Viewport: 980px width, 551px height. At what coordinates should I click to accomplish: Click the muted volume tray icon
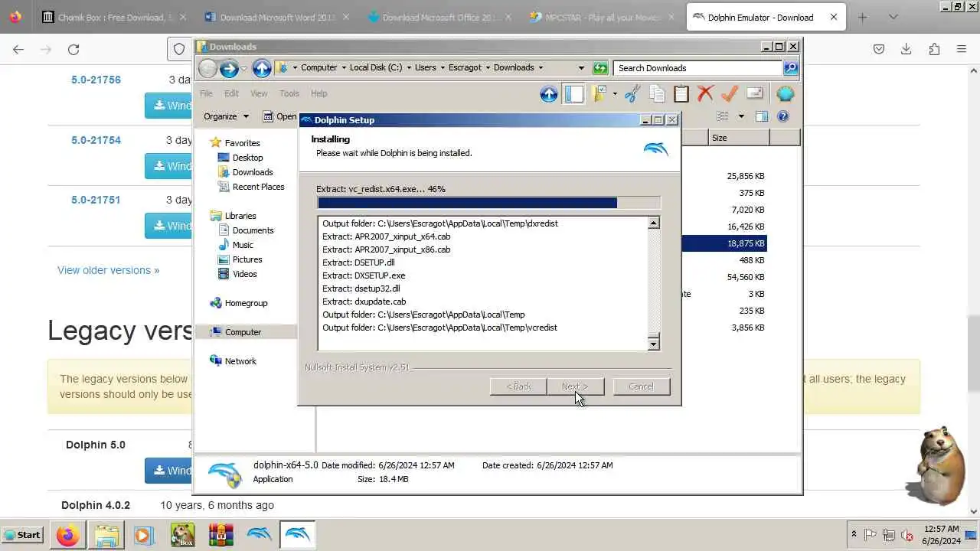(x=907, y=535)
